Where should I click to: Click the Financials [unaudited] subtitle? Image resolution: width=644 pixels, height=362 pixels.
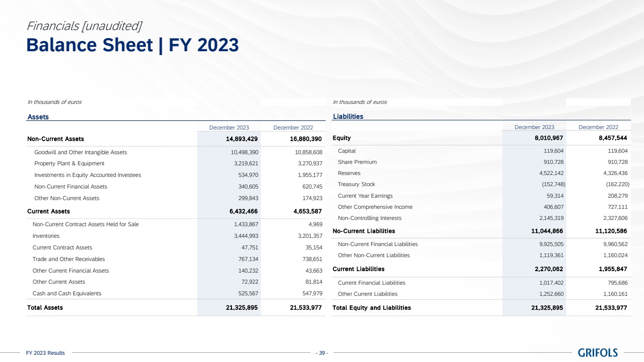pos(84,25)
